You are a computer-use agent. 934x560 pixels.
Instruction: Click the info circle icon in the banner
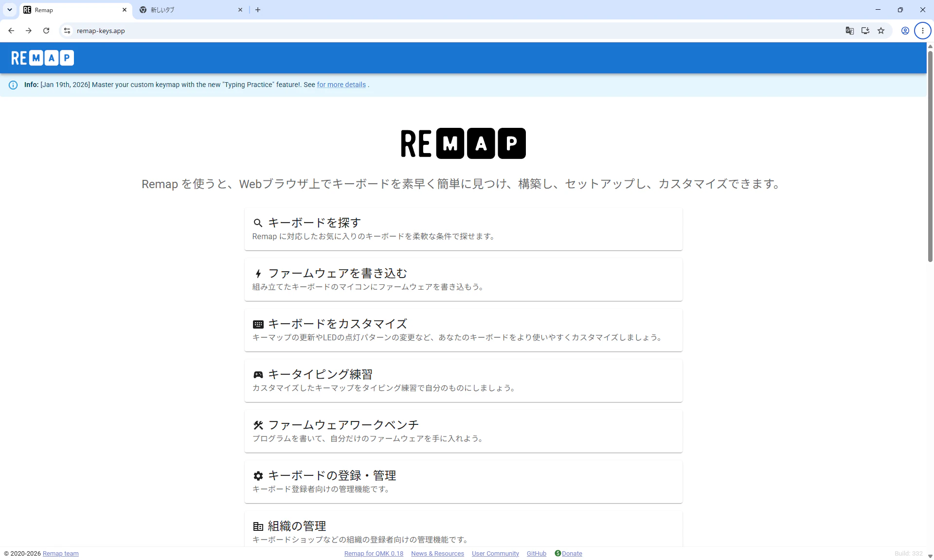[x=13, y=85]
